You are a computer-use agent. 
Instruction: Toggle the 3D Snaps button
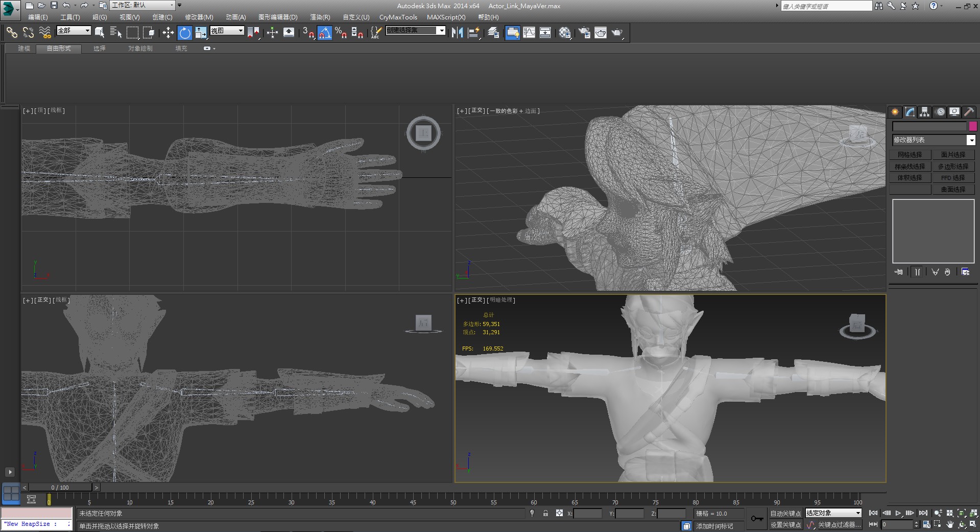pyautogui.click(x=308, y=33)
